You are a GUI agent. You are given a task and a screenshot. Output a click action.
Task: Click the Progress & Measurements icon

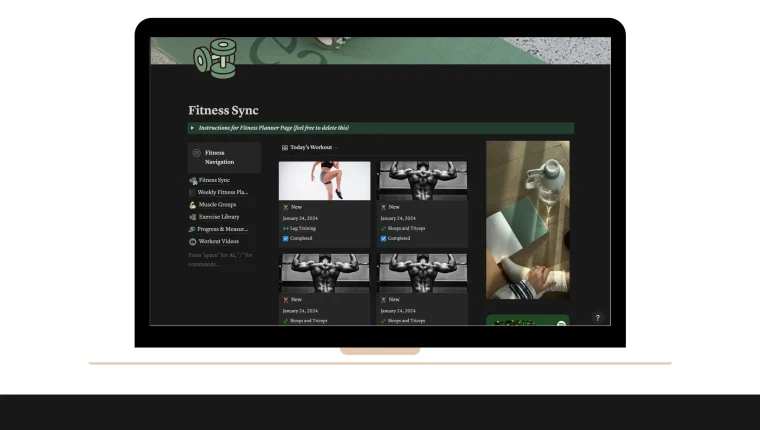click(x=192, y=229)
